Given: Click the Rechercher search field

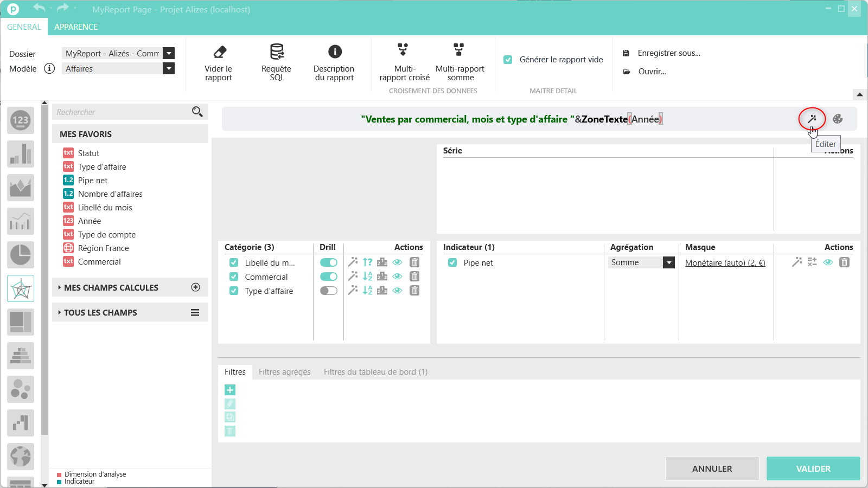Looking at the screenshot, I should 122,112.
